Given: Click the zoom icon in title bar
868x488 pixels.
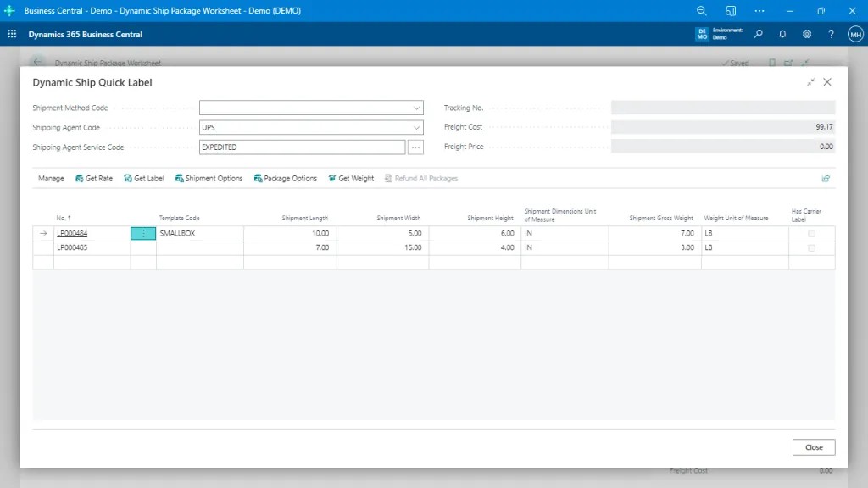Looking at the screenshot, I should tap(701, 11).
